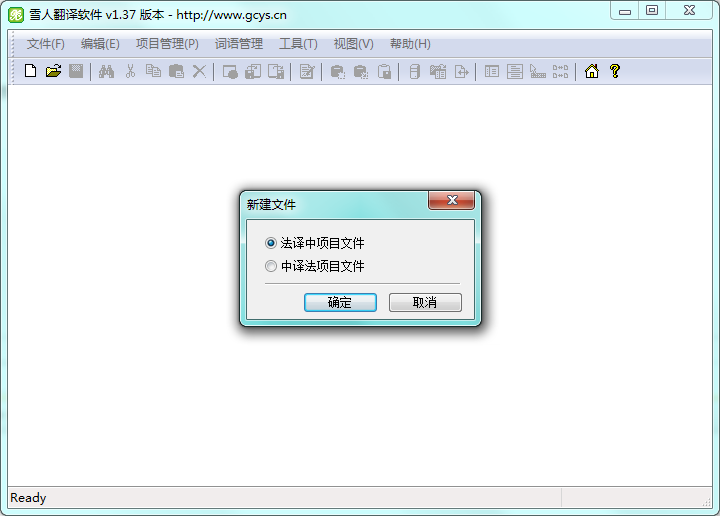Click the two overlapping windows toolbar icon
The width and height of the screenshot is (720, 516).
[x=253, y=71]
